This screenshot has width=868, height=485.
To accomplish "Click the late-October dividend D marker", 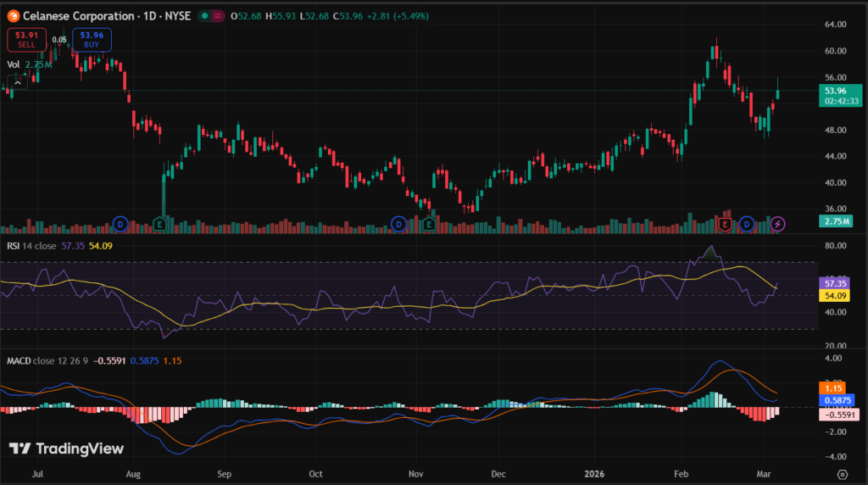I will [398, 224].
